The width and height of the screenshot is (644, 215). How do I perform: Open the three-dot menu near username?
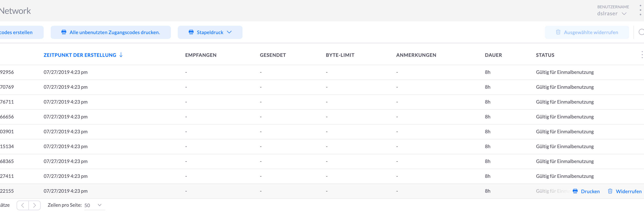click(640, 10)
